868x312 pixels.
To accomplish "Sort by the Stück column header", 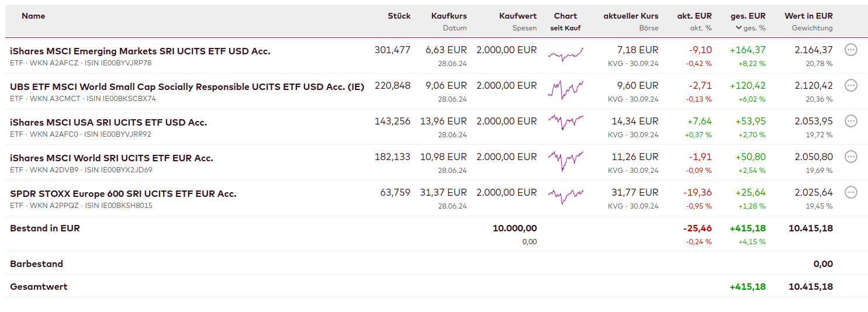I will 399,16.
